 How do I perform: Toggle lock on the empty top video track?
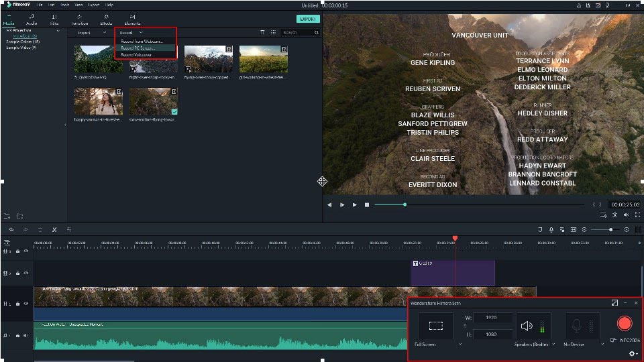tap(17, 251)
